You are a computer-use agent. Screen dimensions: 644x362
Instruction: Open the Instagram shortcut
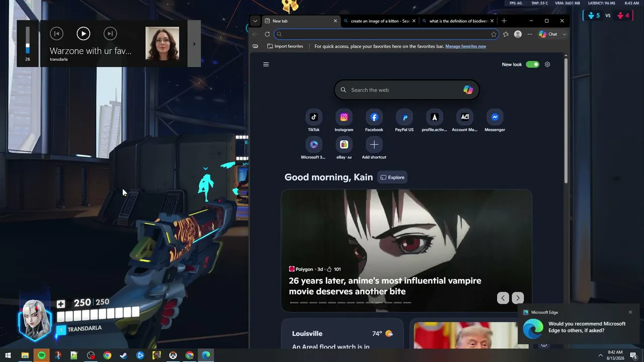pos(344,121)
